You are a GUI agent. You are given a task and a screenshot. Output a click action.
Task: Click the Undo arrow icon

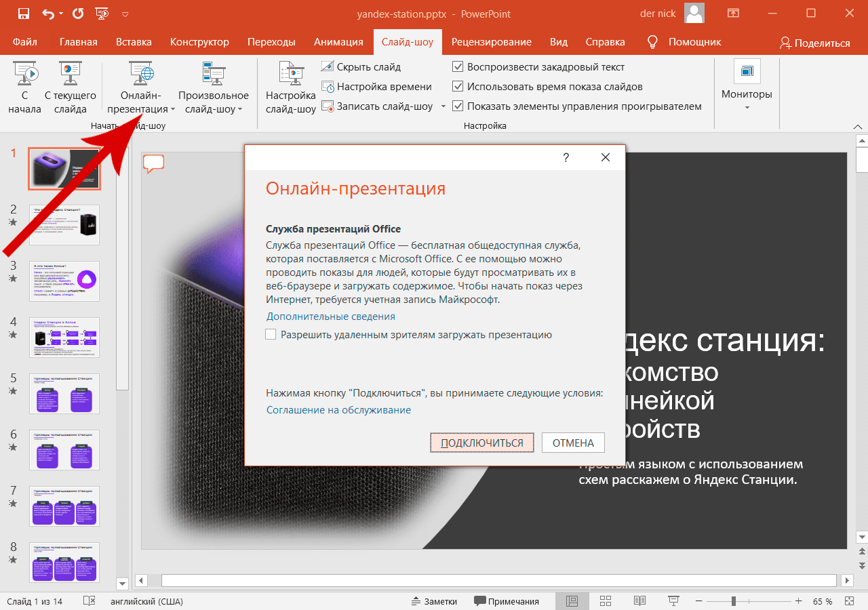click(47, 14)
